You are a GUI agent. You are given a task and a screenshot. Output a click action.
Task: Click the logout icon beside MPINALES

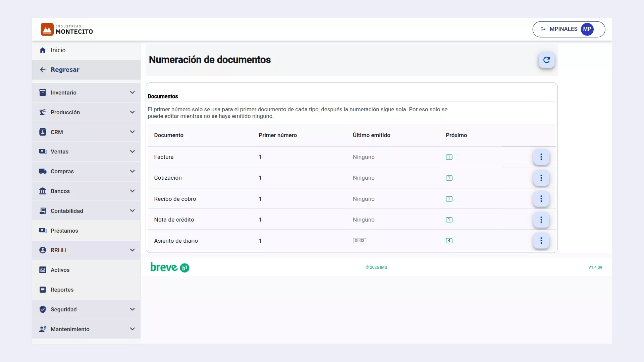543,29
